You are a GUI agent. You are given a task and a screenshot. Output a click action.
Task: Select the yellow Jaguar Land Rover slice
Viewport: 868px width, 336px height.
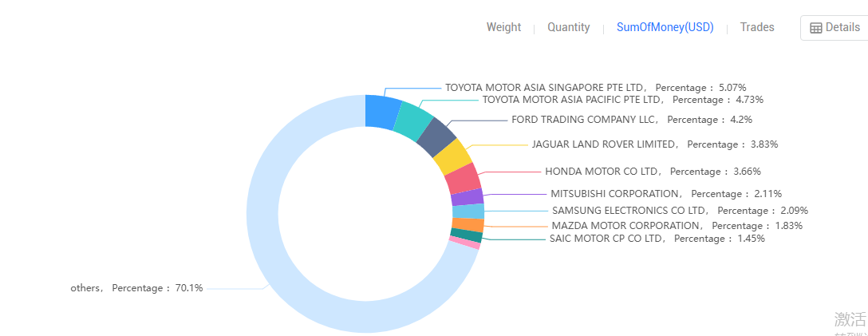(453, 156)
